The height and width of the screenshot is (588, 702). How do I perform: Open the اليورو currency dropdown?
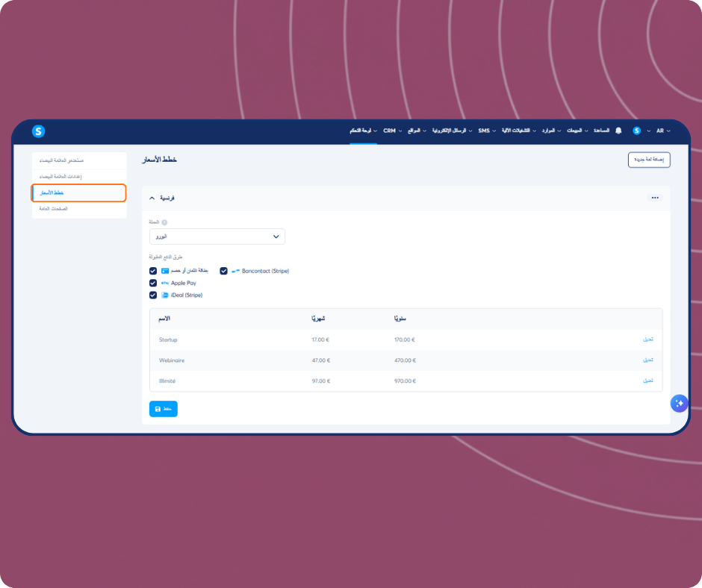217,237
